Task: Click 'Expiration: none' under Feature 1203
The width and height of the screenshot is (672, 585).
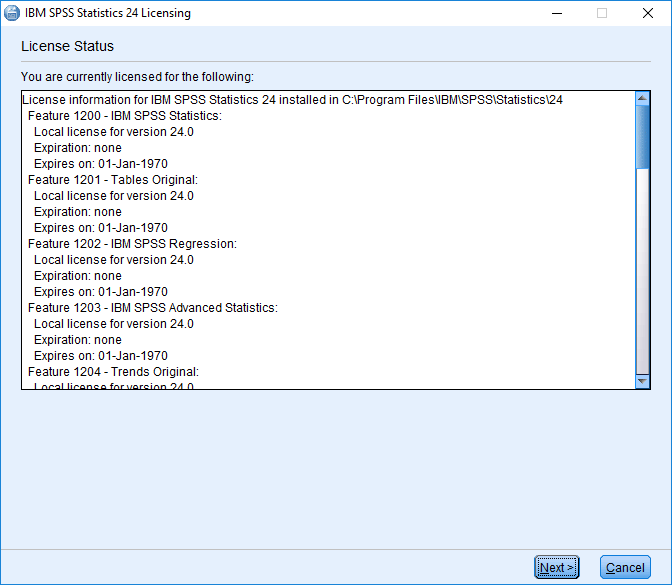Action: click(x=78, y=340)
